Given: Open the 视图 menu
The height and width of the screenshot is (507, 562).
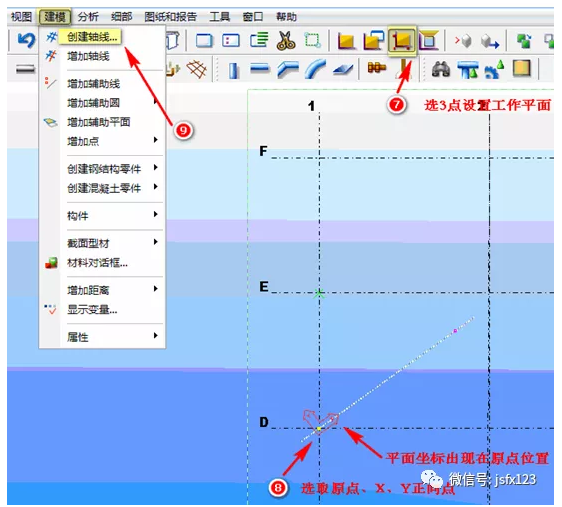Looking at the screenshot, I should click(21, 17).
